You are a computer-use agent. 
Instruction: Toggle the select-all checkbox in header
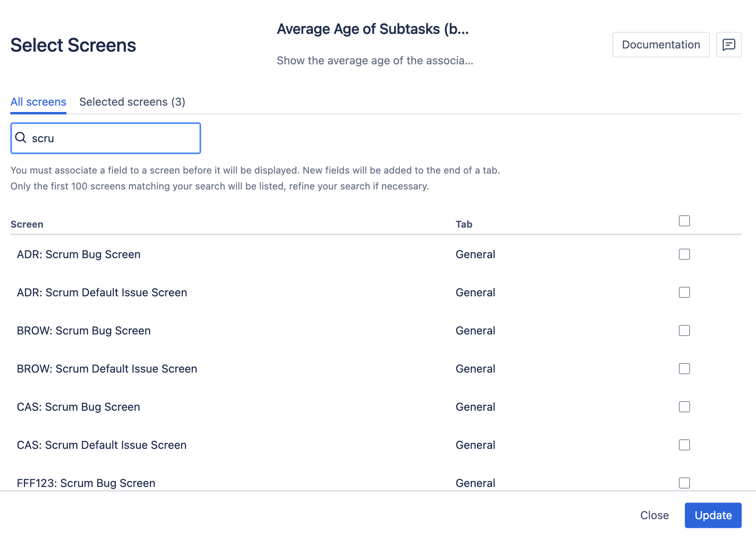point(684,221)
